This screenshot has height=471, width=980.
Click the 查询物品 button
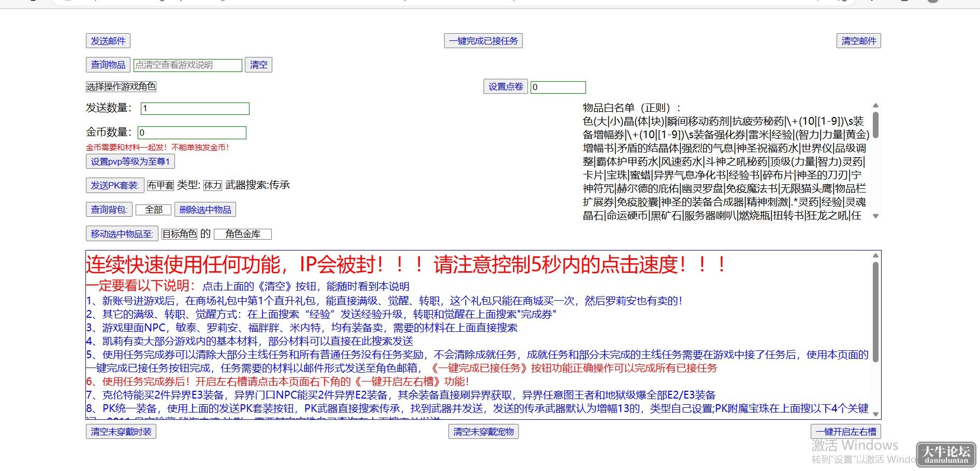point(108,65)
